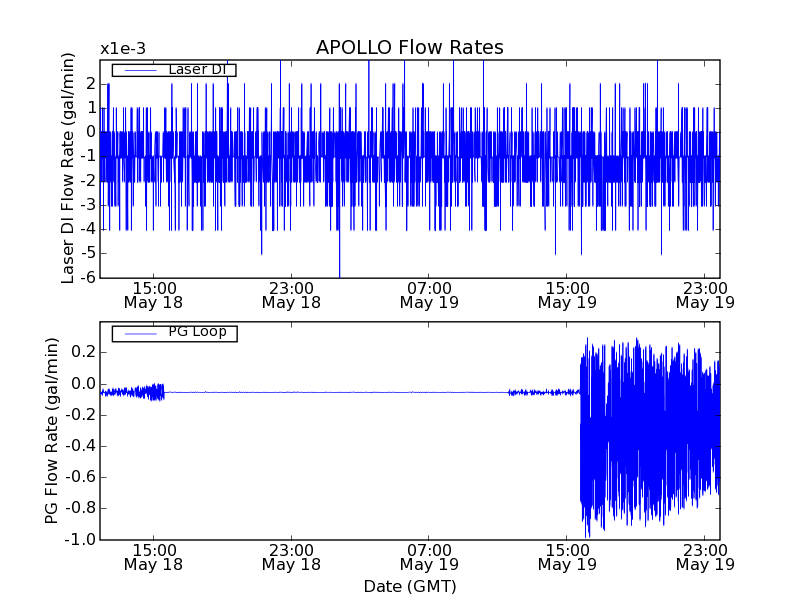Viewport: 800px width, 600px height.
Task: Select the "Laser DI" legend text
Action: click(195, 69)
